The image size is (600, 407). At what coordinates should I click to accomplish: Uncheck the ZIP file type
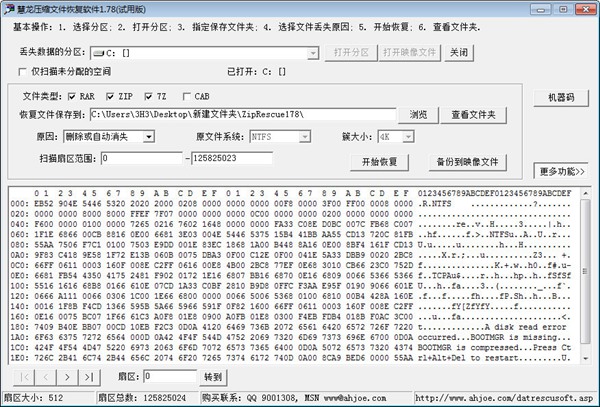[x=110, y=96]
